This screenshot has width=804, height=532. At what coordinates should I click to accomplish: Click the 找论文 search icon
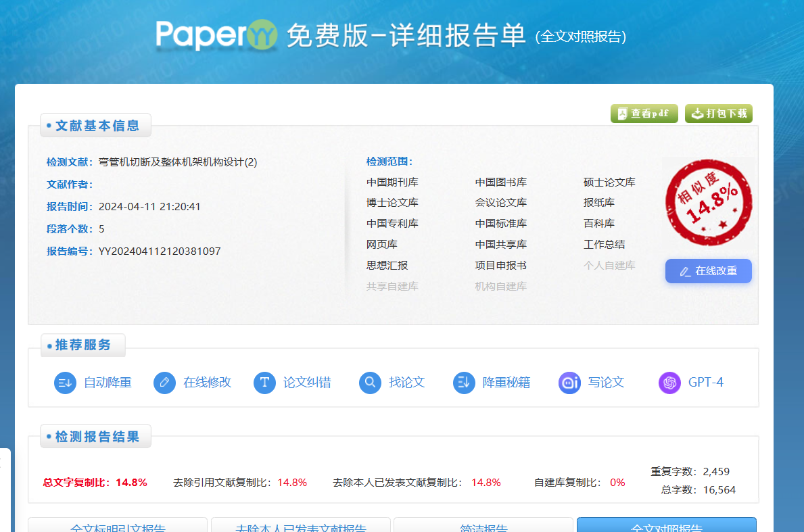pyautogui.click(x=369, y=382)
